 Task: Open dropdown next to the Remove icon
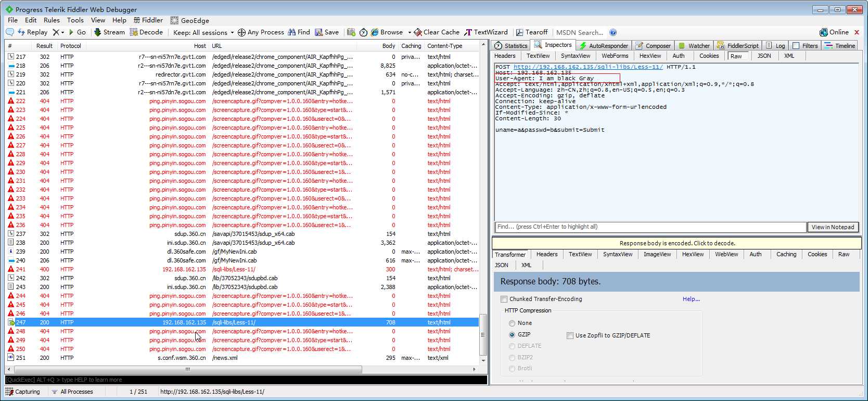click(x=63, y=32)
